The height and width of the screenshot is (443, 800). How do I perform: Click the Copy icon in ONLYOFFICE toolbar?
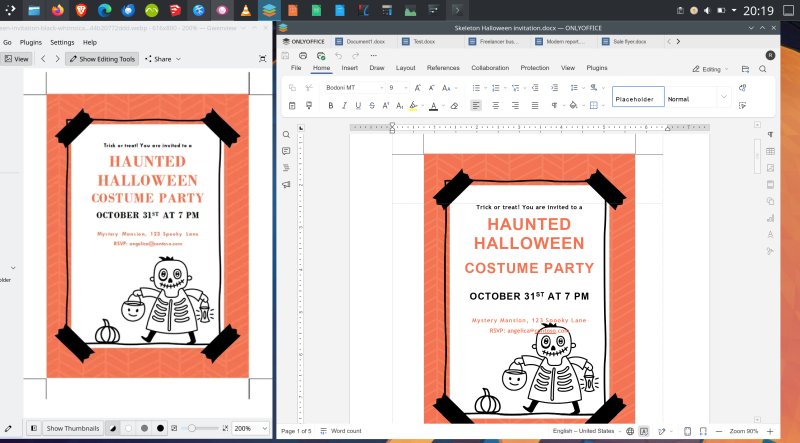tap(292, 88)
